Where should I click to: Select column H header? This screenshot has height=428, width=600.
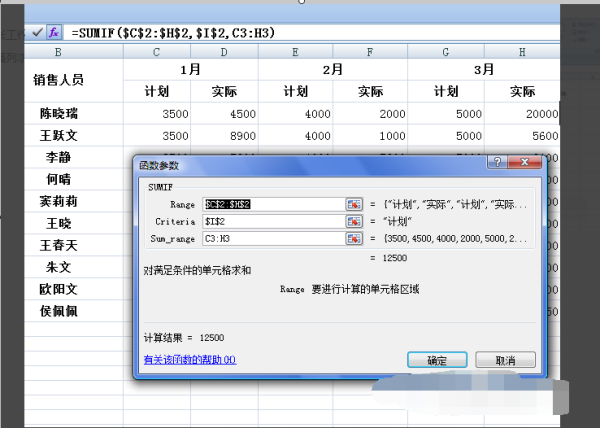[521, 51]
